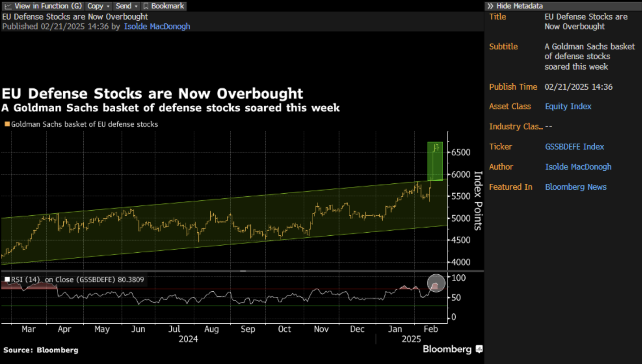The height and width of the screenshot is (364, 642).
Task: Click the Source: Bloomberg text
Action: coord(41,350)
